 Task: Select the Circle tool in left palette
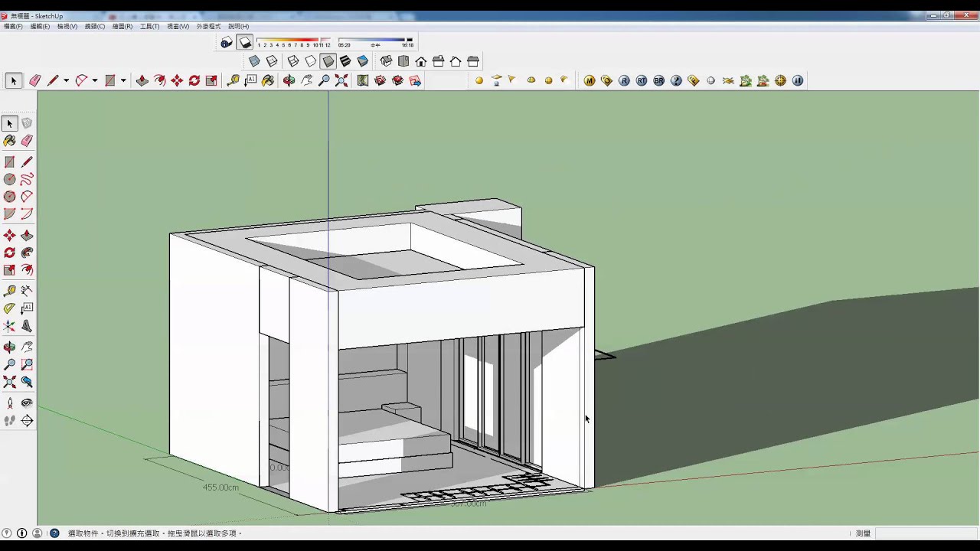(x=9, y=179)
